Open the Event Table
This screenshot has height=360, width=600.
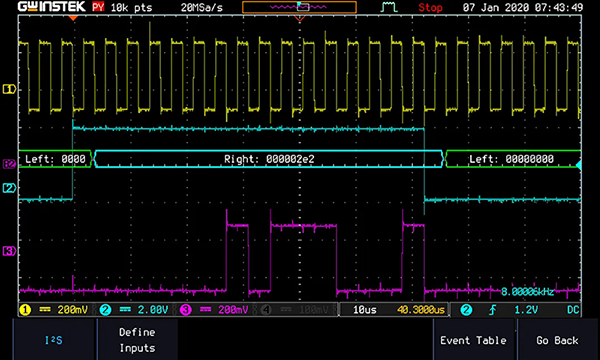[473, 340]
